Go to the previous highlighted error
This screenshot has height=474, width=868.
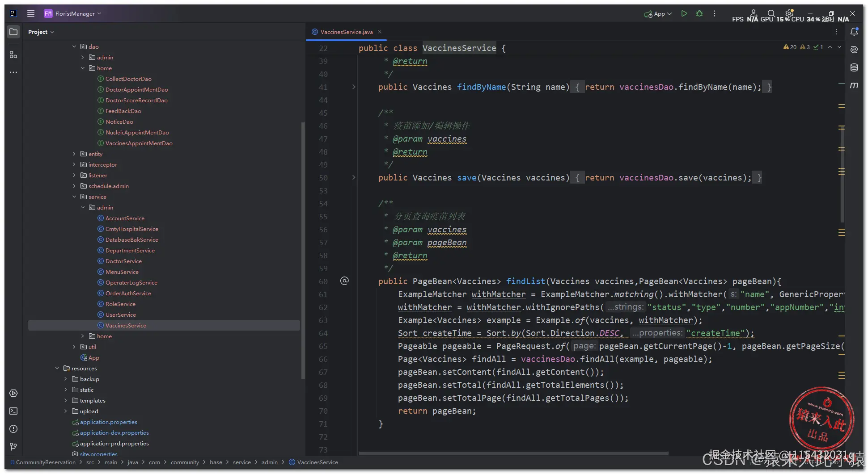[x=830, y=47]
